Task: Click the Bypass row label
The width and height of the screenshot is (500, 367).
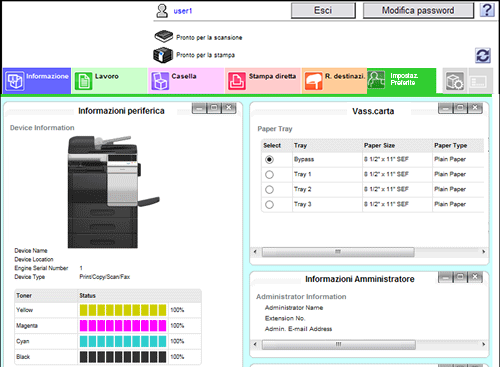Action: point(304,159)
